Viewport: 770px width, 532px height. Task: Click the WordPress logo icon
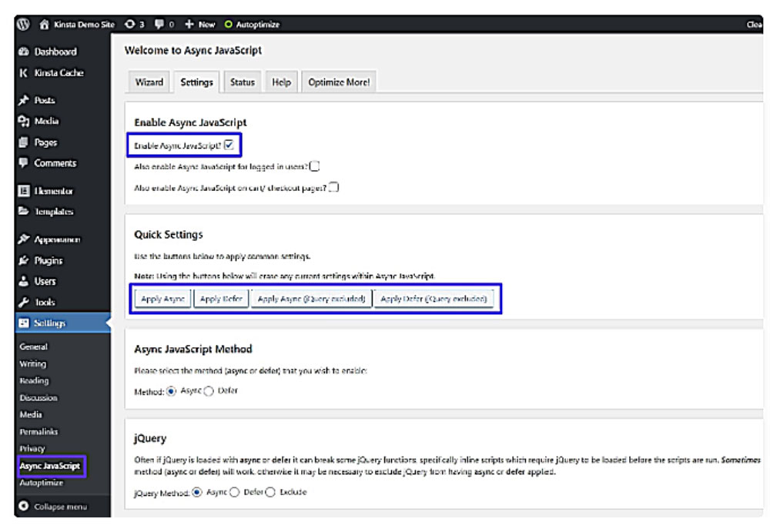pos(23,24)
